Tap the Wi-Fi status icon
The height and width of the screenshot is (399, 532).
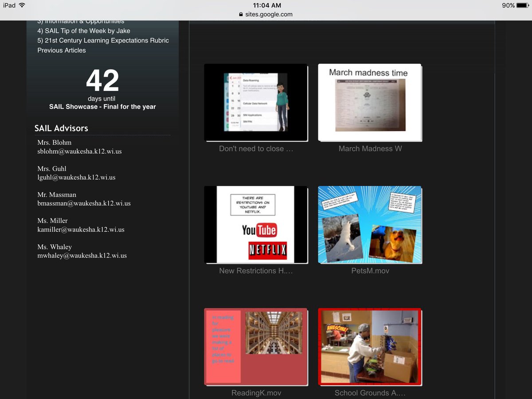coord(22,5)
